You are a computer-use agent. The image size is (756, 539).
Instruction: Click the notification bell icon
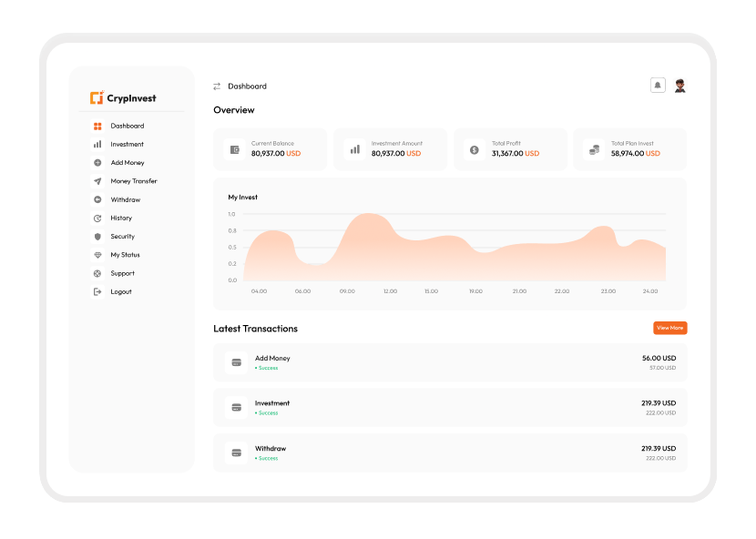(x=658, y=85)
